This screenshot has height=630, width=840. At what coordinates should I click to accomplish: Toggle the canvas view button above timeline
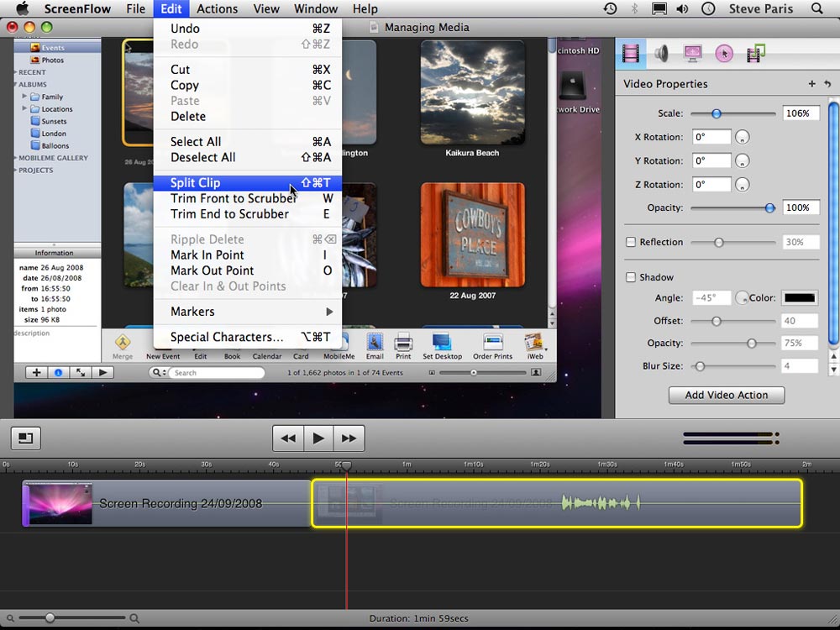26,438
